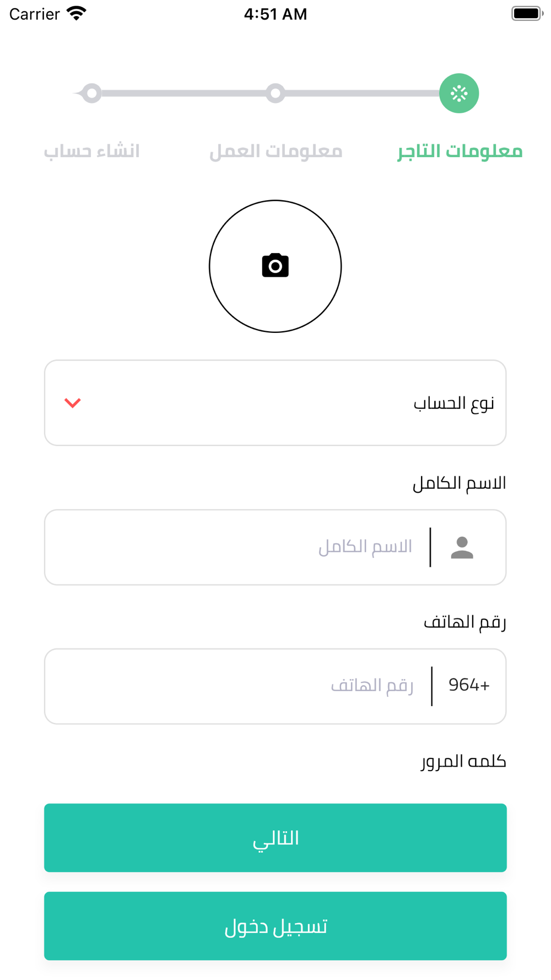Tap the camera icon to upload photo
This screenshot has width=551, height=980.
(275, 266)
